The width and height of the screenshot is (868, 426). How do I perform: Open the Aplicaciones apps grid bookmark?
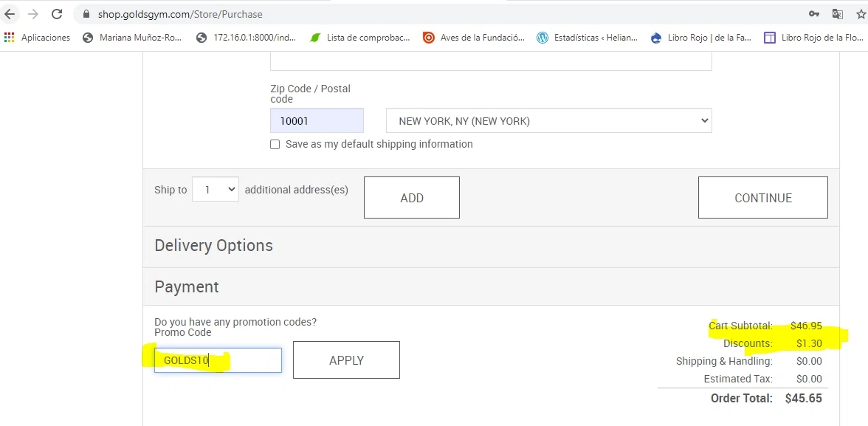[37, 38]
